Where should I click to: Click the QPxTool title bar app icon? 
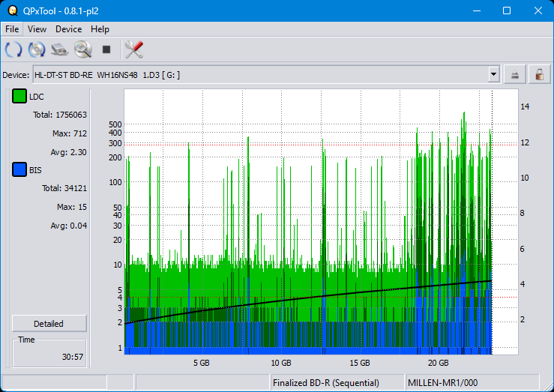(13, 10)
